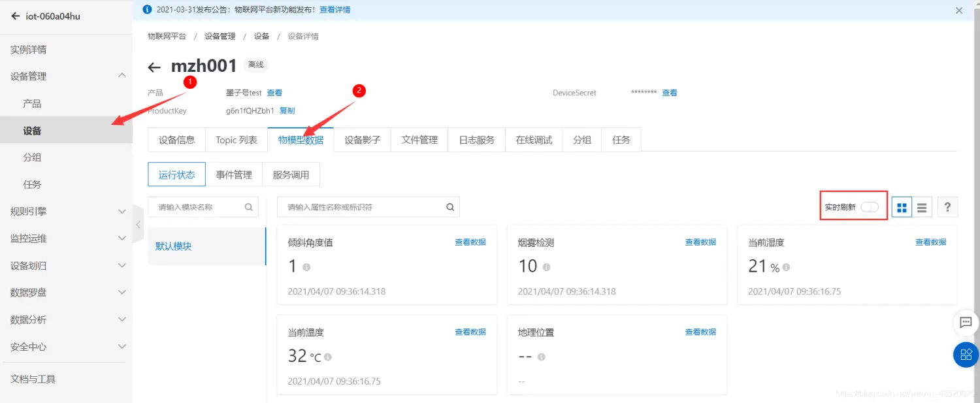Switch to list view icon
Image resolution: width=980 pixels, height=403 pixels.
[x=922, y=208]
